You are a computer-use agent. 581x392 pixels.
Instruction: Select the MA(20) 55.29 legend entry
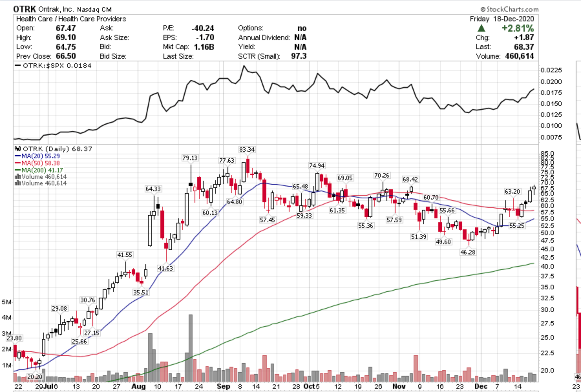click(37, 156)
